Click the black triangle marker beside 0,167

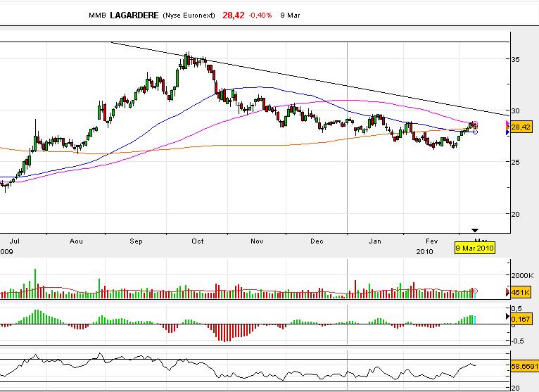[508, 317]
